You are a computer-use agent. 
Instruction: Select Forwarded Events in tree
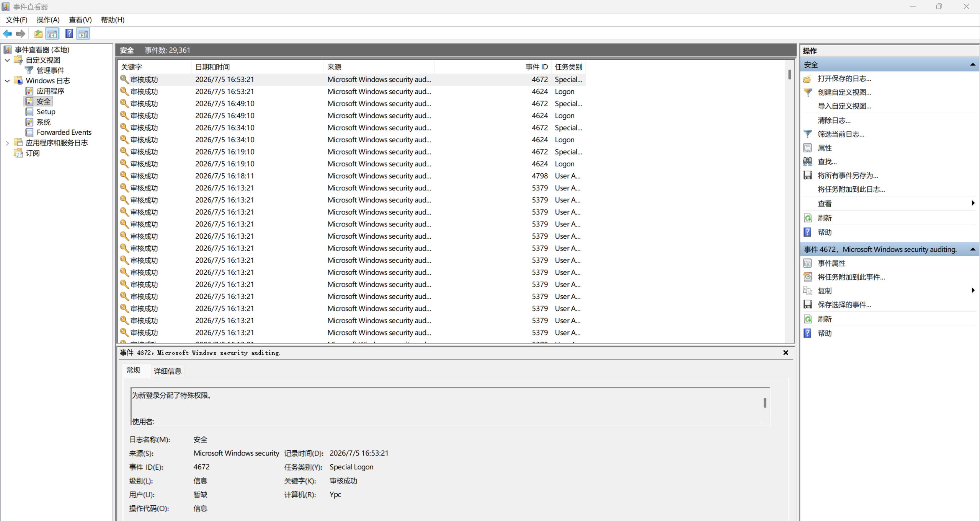click(x=64, y=132)
